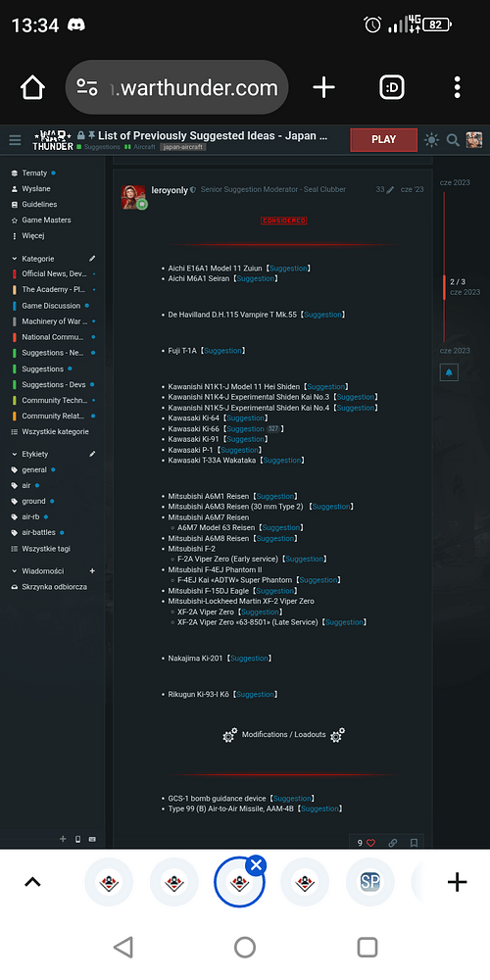This screenshot has height=980, width=490.
Task: Open leroyonly username profile
Action: click(170, 189)
